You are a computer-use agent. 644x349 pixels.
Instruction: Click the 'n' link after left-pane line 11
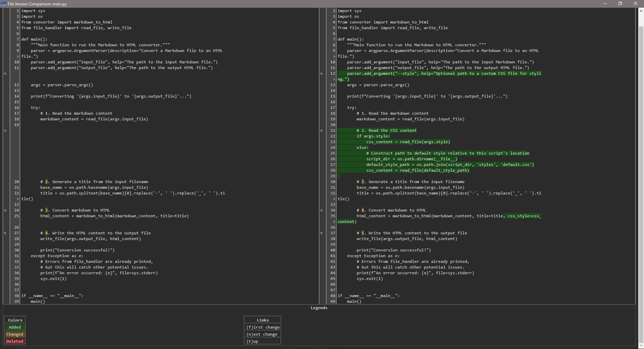click(5, 74)
